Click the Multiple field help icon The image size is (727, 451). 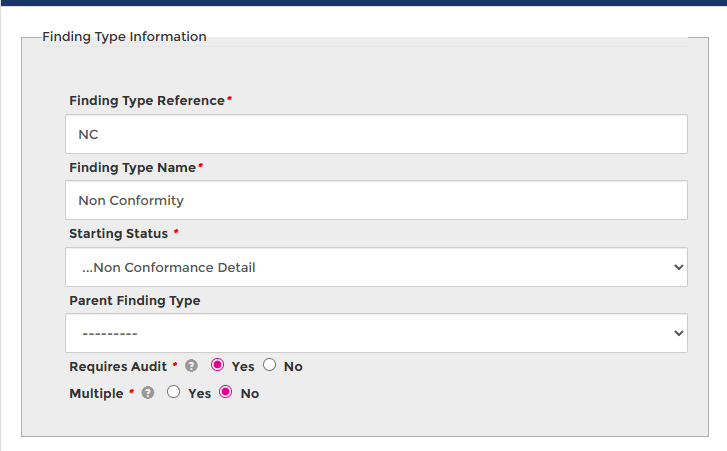pyautogui.click(x=148, y=393)
